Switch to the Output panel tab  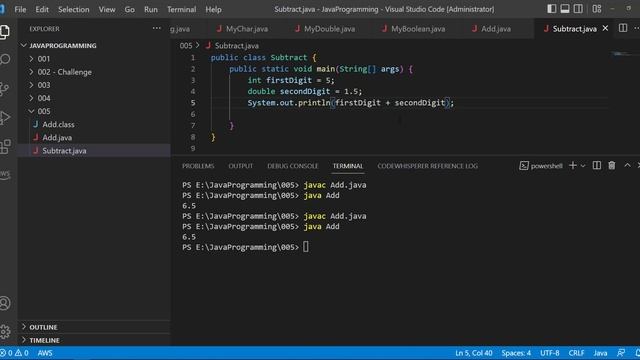240,166
